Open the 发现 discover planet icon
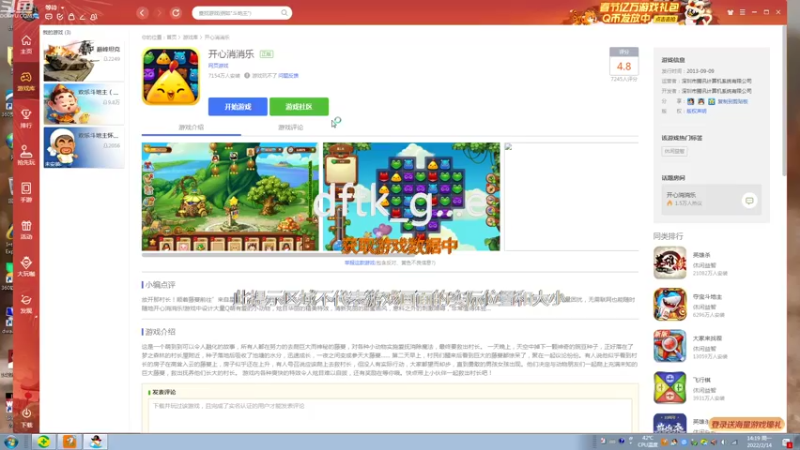The height and width of the screenshot is (450, 800). (x=26, y=303)
